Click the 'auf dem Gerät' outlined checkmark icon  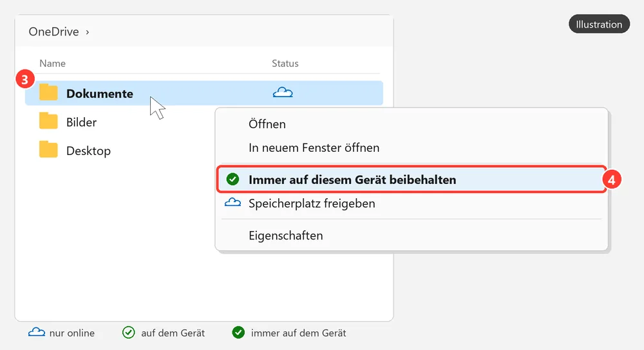click(129, 333)
